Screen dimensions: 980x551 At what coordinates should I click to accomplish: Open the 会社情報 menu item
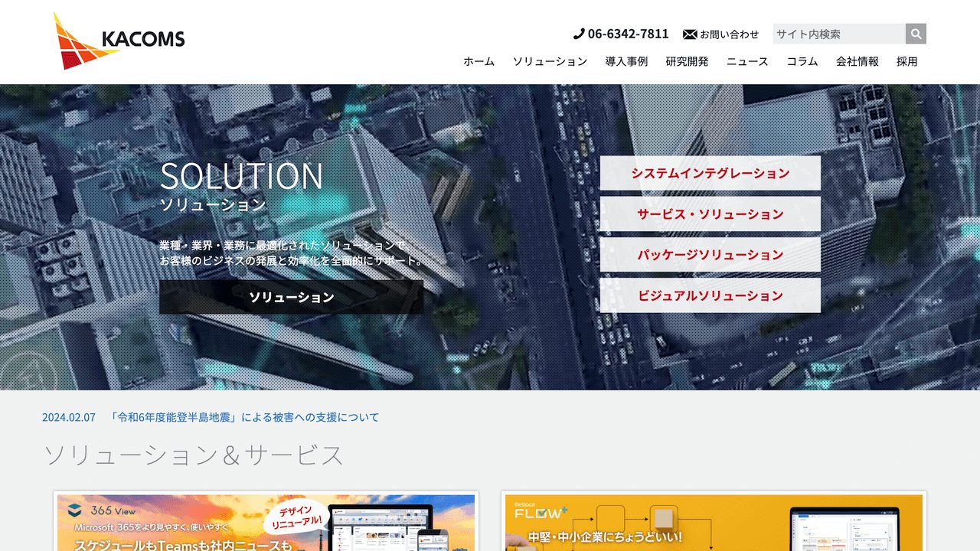856,61
